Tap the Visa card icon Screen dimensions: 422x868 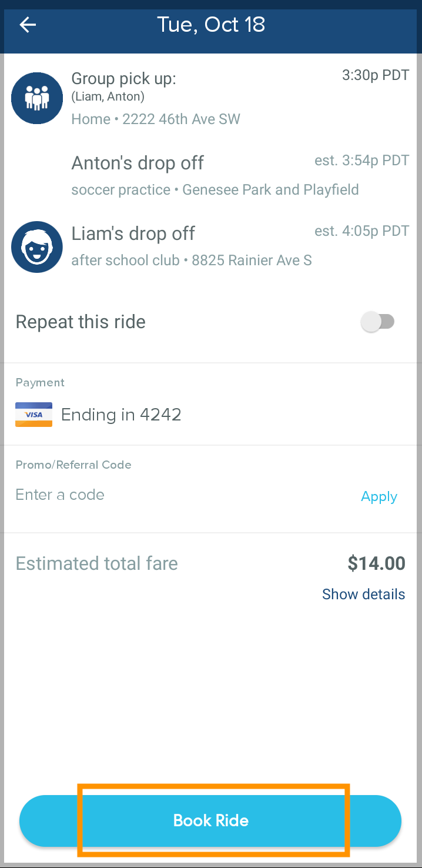(34, 415)
